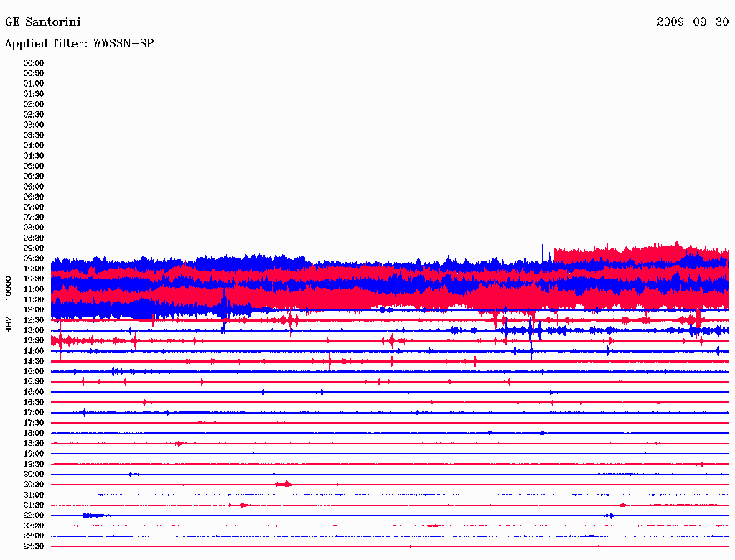Select the 05:30 time label

click(34, 177)
